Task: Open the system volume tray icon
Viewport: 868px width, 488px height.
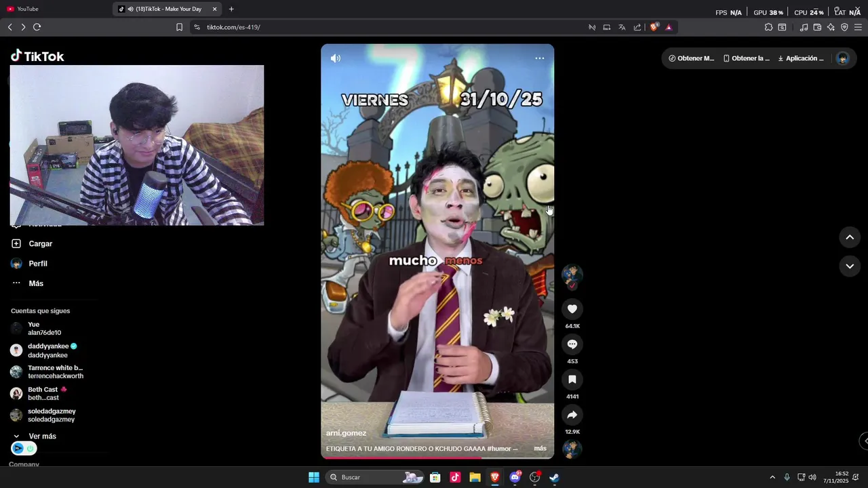Action: (x=812, y=477)
